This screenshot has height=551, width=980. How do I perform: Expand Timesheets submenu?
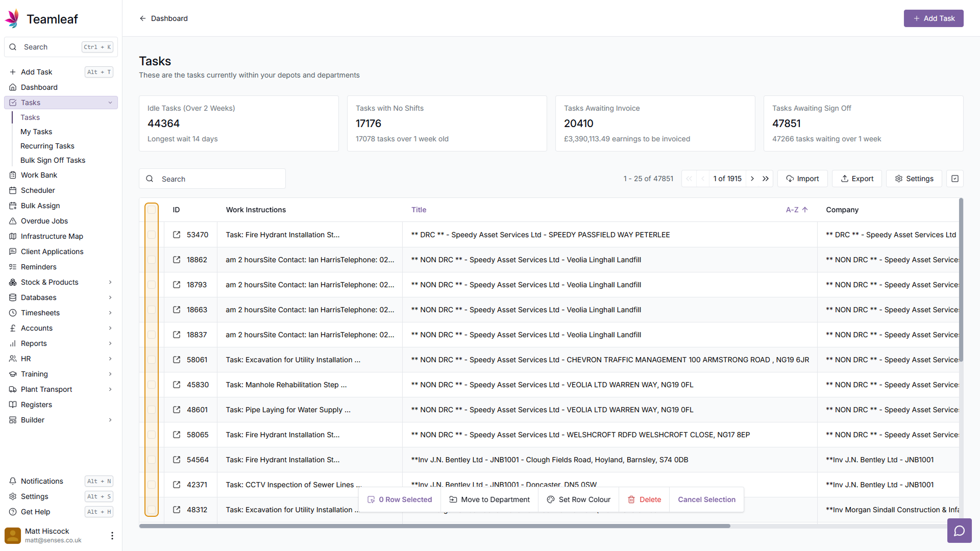tap(110, 313)
